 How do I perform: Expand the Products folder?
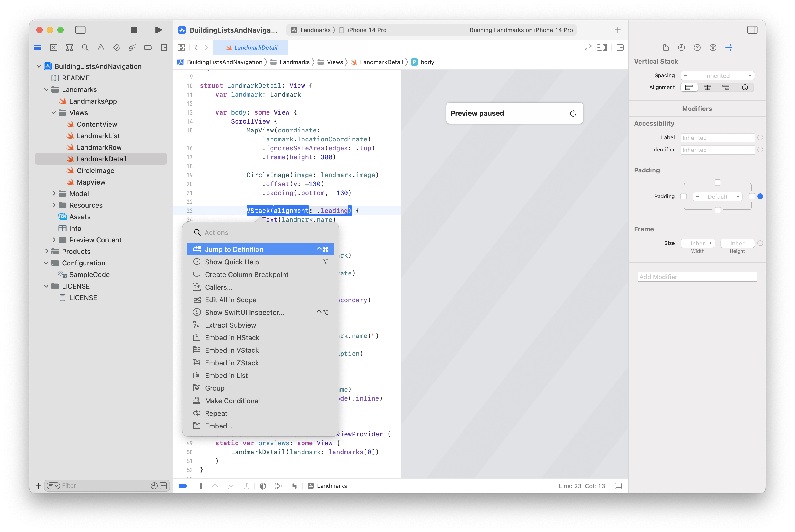point(47,251)
